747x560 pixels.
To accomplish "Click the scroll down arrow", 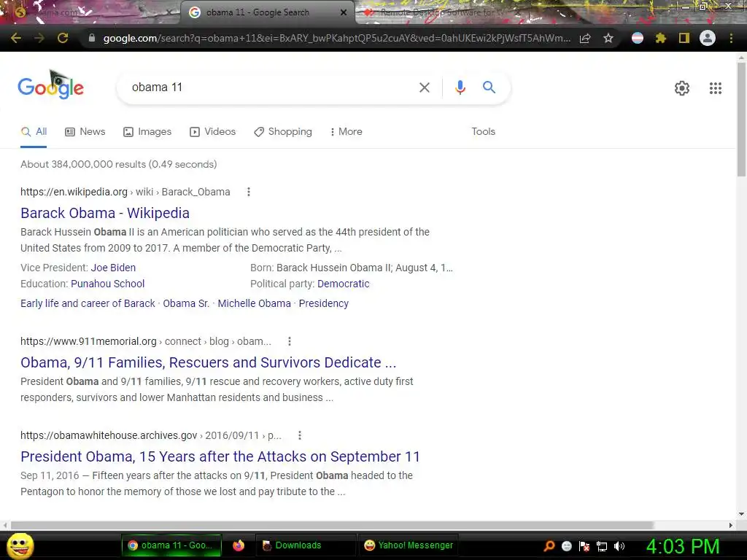I will (x=741, y=514).
